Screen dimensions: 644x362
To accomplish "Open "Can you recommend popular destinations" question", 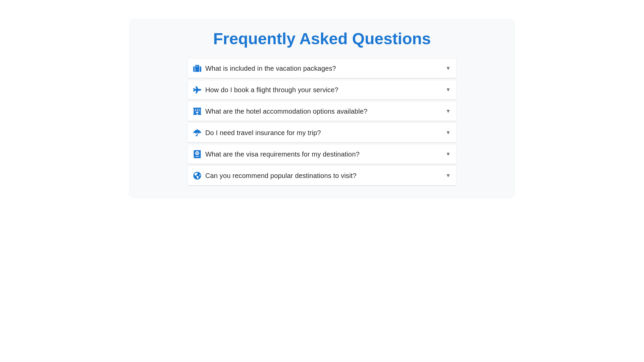I will [x=280, y=176].
